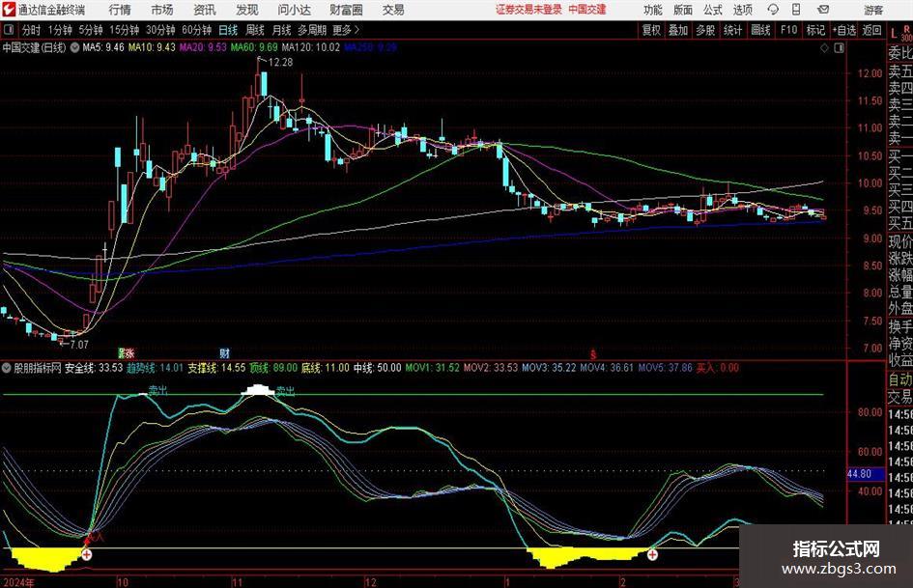Open the 行情 menu

coord(120,10)
